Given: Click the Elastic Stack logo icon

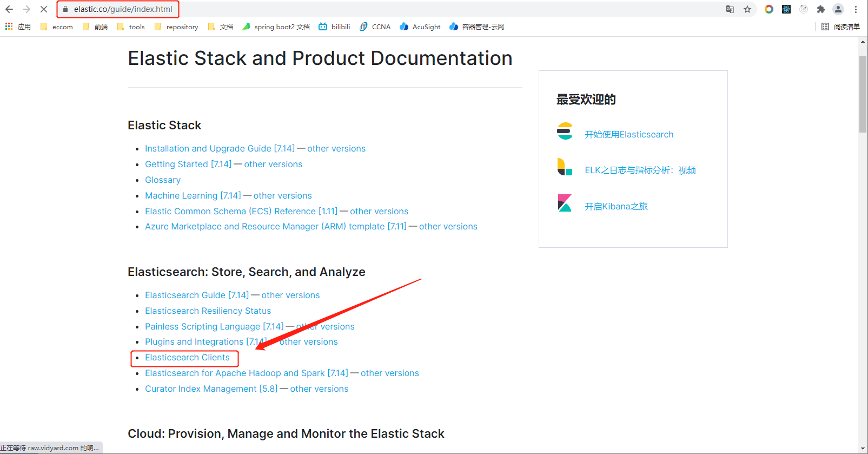Looking at the screenshot, I should point(565,167).
